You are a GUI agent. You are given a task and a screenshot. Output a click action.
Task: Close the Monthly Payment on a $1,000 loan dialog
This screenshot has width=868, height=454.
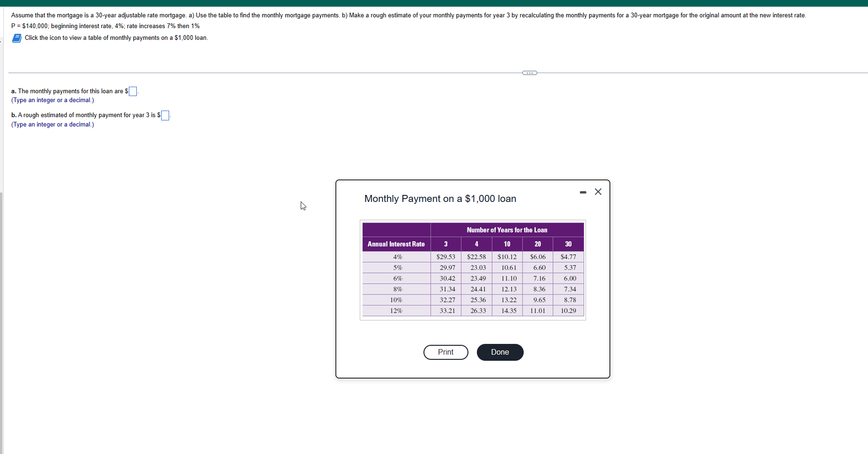point(598,192)
